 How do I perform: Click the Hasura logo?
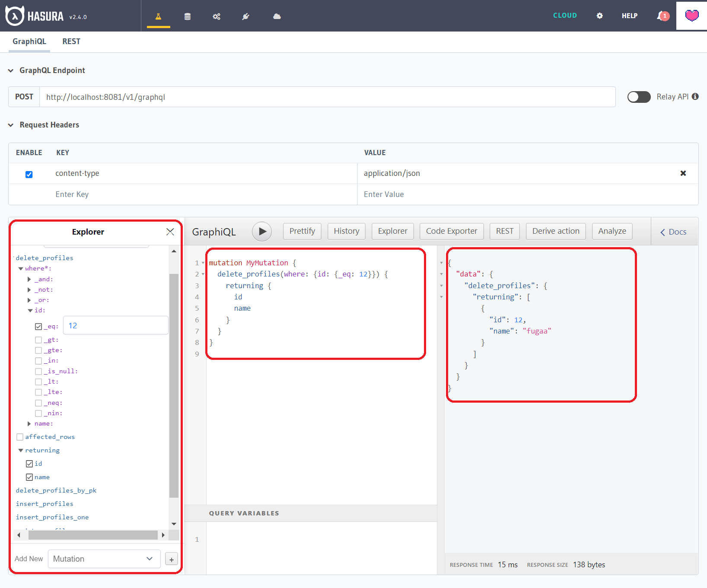[x=35, y=16]
